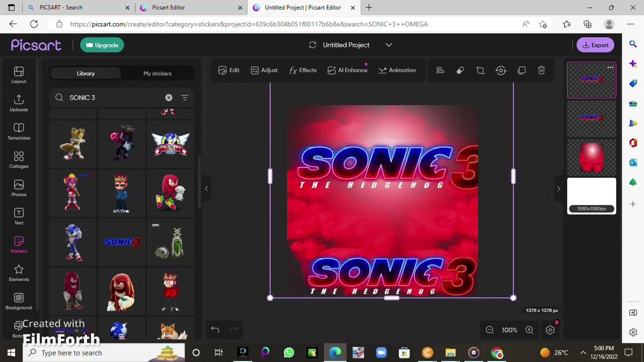Close the Untitled Project browser tab

point(353,8)
